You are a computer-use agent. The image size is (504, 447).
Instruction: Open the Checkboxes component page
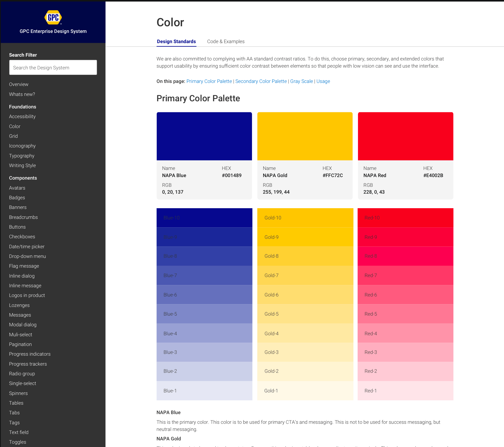point(22,237)
